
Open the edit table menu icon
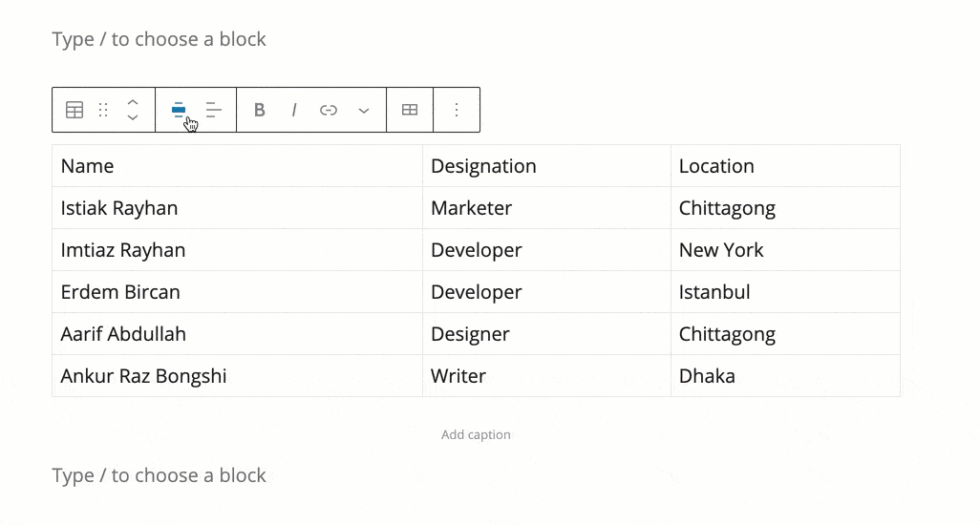coord(410,110)
